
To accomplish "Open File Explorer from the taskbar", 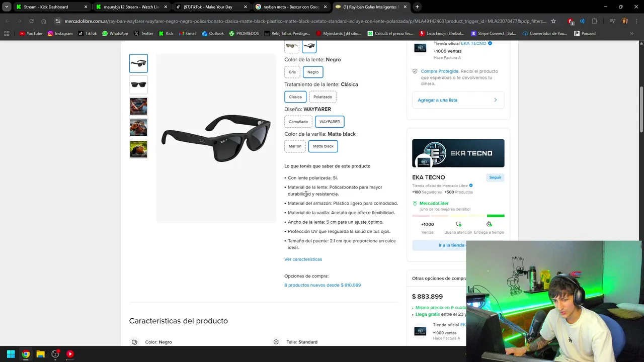I will 40,354.
